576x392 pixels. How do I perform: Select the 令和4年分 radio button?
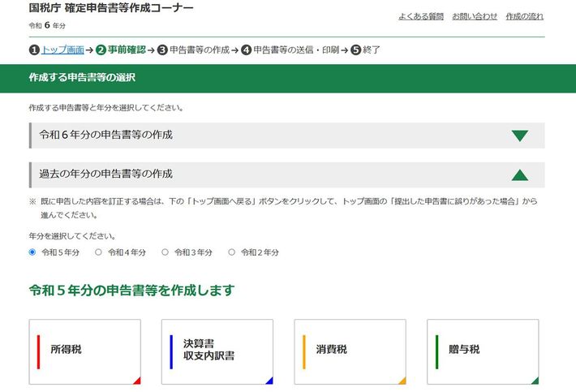pos(99,252)
